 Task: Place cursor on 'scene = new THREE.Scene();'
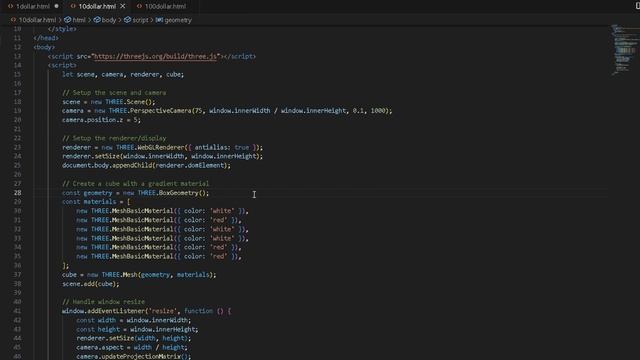click(109, 102)
